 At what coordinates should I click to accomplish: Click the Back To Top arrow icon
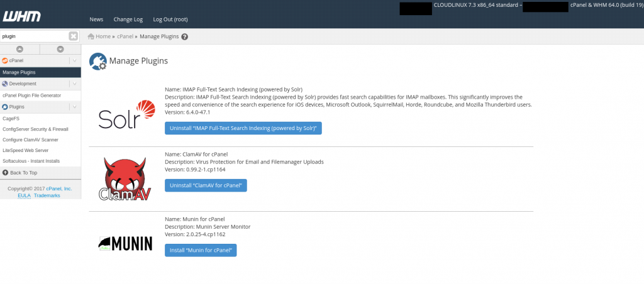pyautogui.click(x=5, y=173)
